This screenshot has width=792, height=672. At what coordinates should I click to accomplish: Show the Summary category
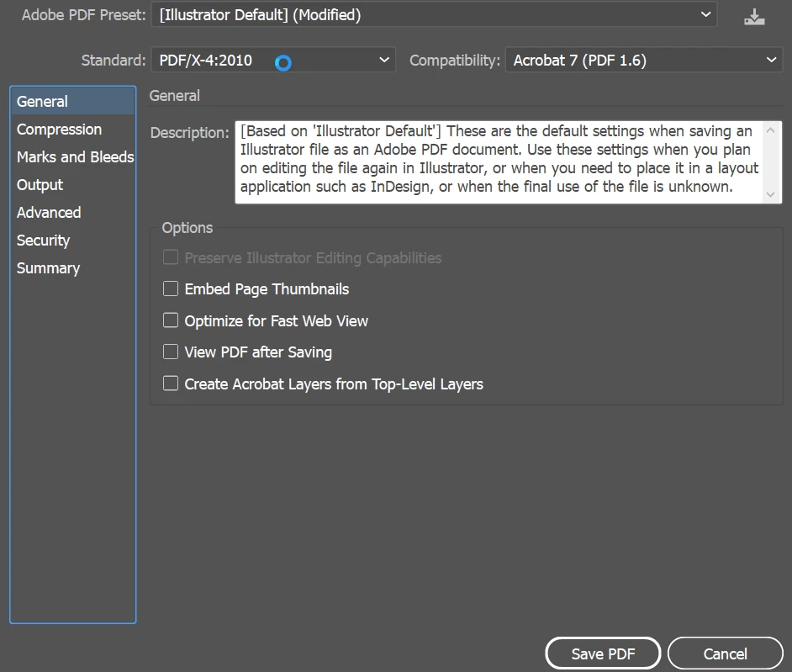[x=73, y=268]
